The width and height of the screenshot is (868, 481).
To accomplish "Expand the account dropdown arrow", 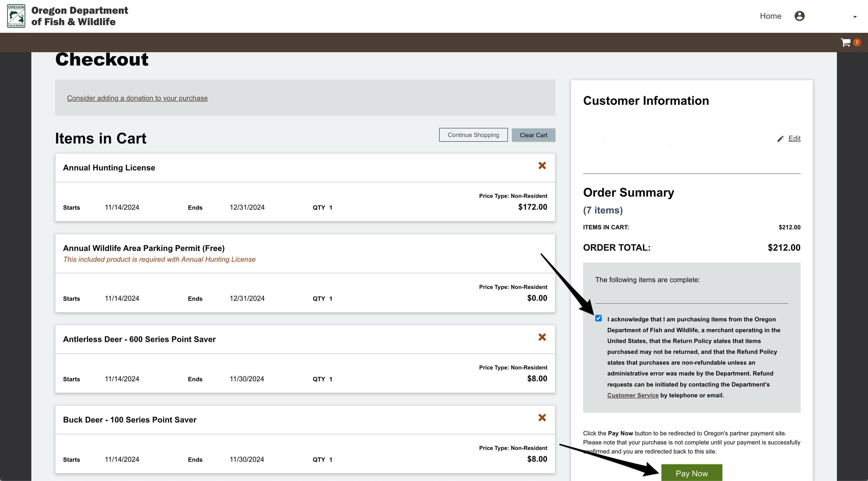I will pyautogui.click(x=855, y=17).
